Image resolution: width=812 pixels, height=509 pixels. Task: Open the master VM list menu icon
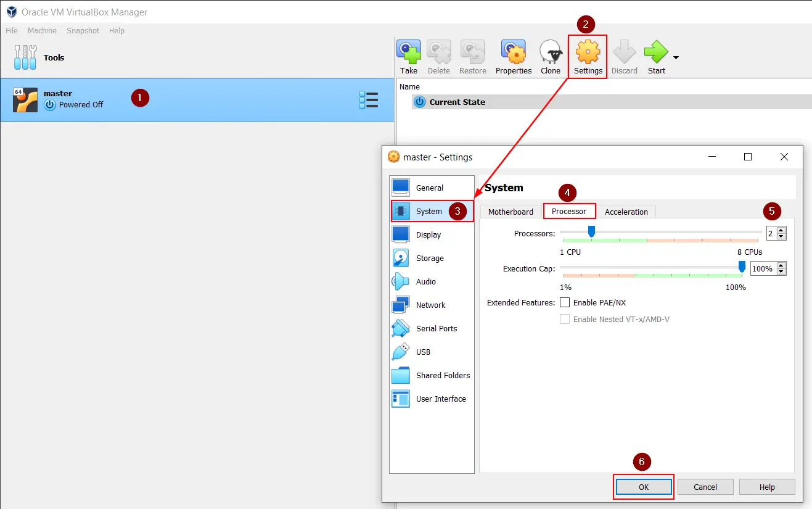[x=369, y=100]
